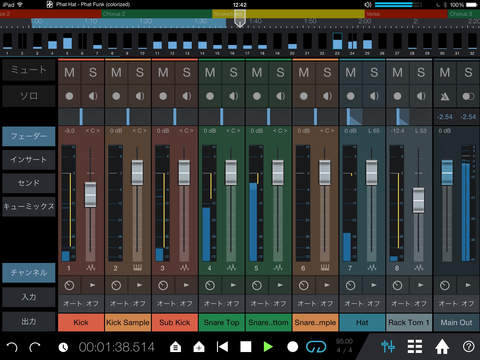Stop playback
480x360 pixels.
246,347
